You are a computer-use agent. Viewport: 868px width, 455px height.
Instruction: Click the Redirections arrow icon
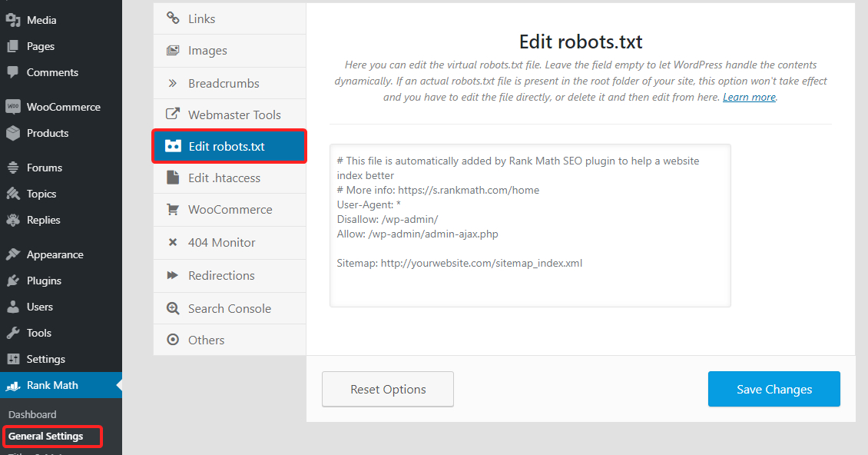173,275
